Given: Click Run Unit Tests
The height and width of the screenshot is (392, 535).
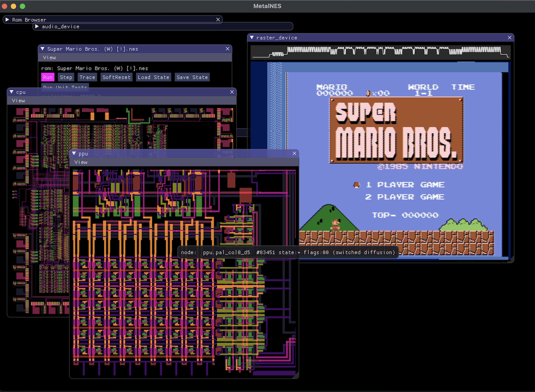Looking at the screenshot, I should pyautogui.click(x=64, y=87).
